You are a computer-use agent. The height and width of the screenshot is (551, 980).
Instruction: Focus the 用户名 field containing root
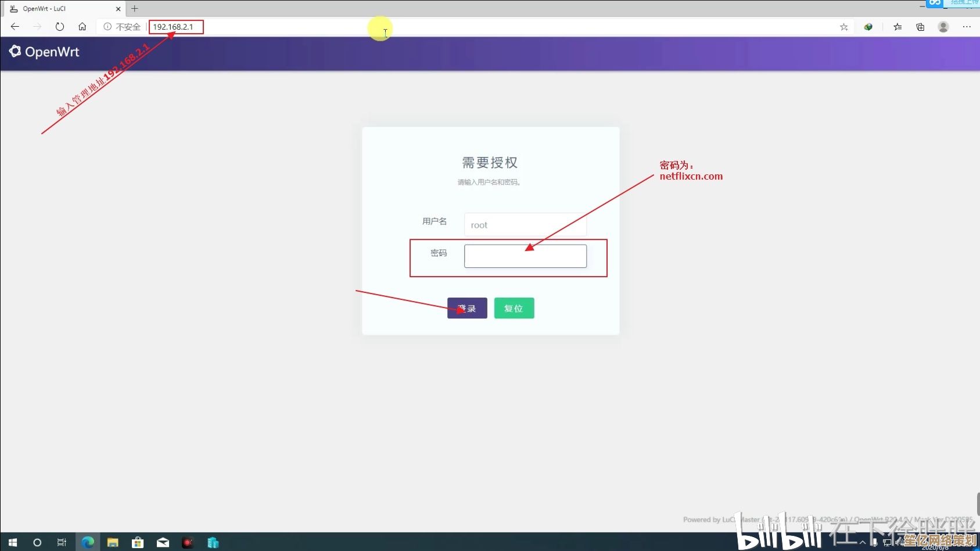click(525, 225)
